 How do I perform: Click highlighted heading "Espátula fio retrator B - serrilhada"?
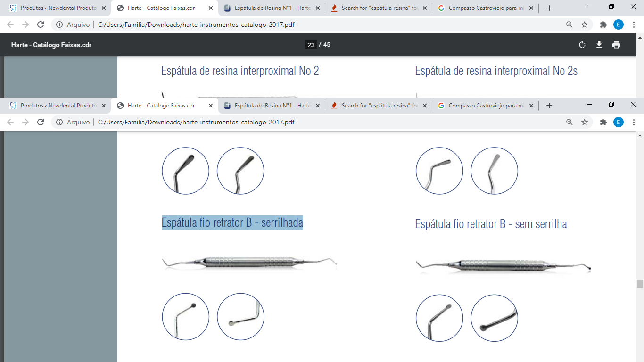point(232,222)
